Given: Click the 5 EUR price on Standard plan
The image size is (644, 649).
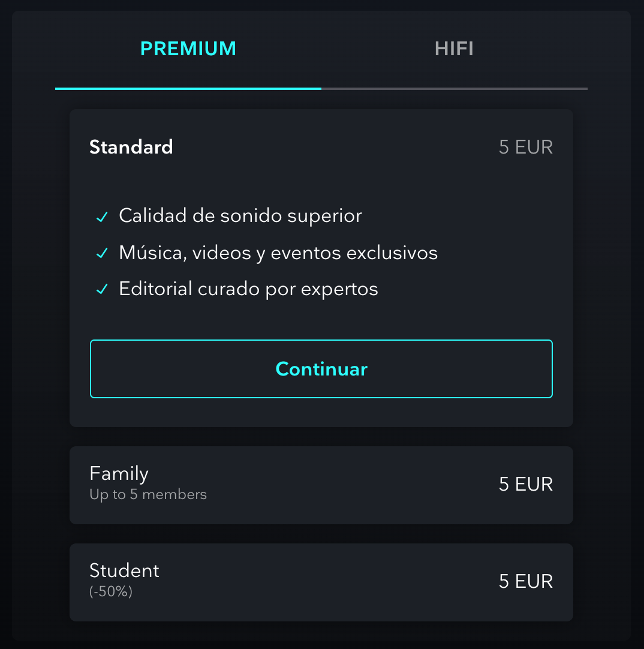Looking at the screenshot, I should [x=525, y=147].
